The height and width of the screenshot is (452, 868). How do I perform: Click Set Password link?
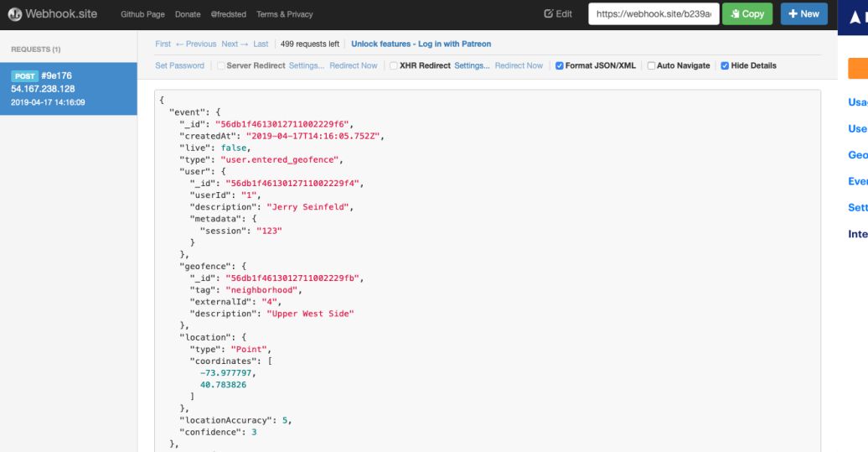[x=179, y=65]
